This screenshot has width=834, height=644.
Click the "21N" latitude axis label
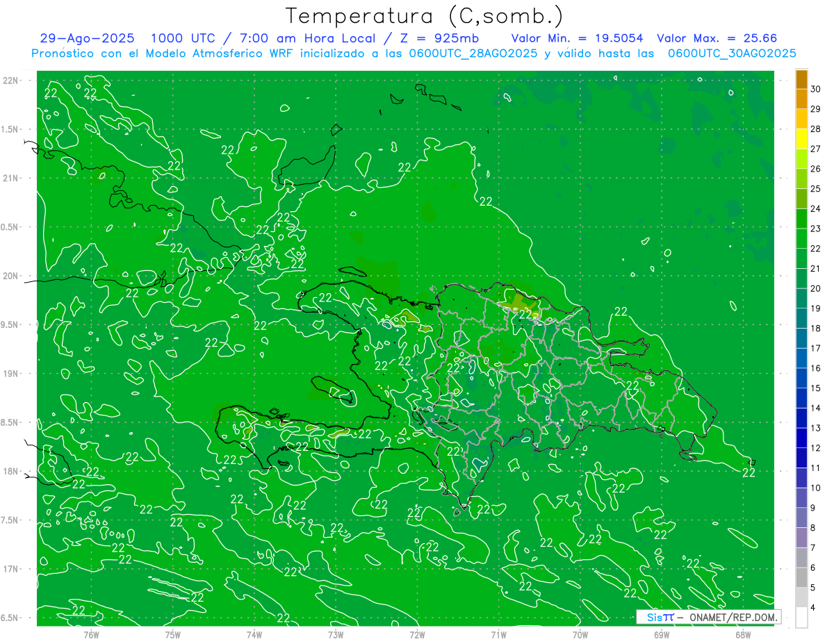pyautogui.click(x=12, y=179)
